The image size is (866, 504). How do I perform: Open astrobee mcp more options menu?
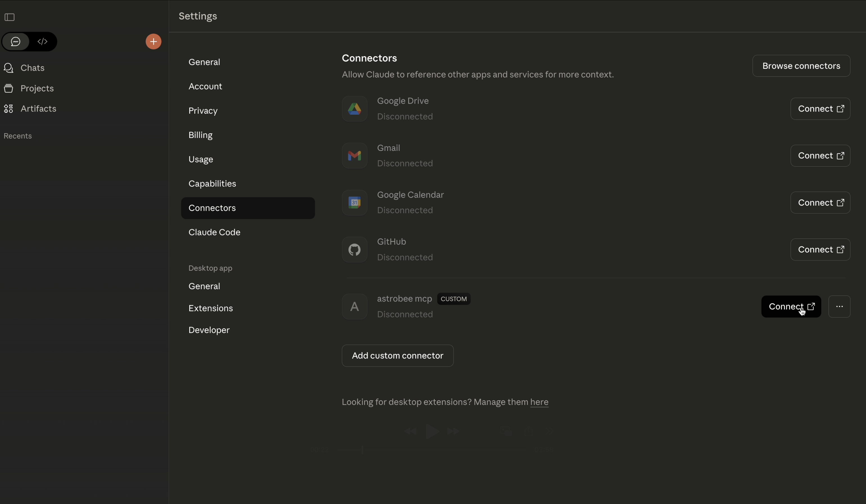click(839, 307)
